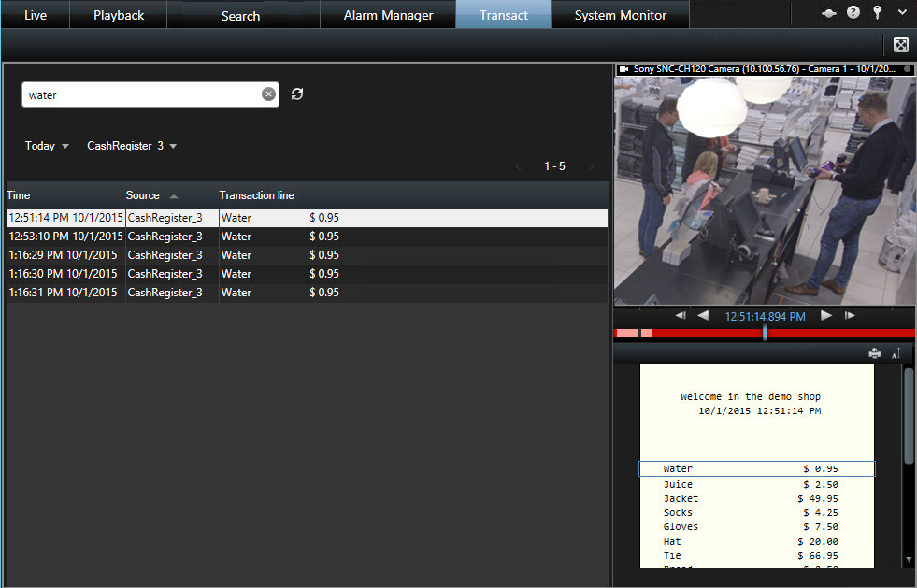The width and height of the screenshot is (917, 588).
Task: Change receipt font size
Action: [896, 353]
